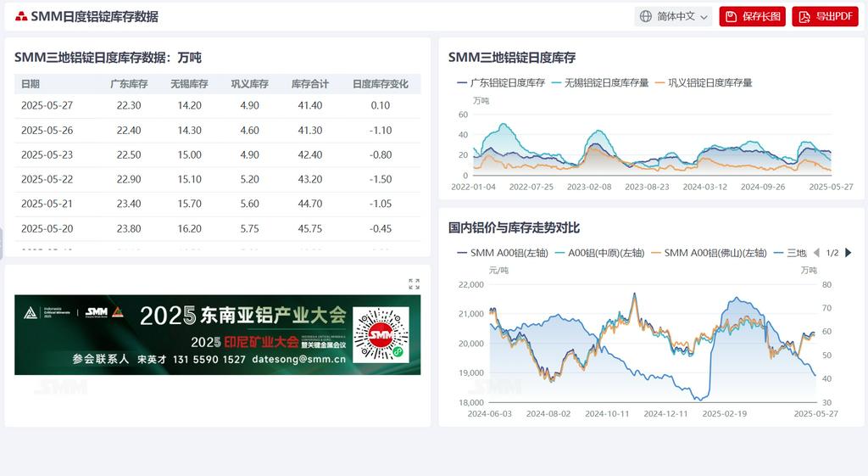Click Wuxi inventory value 15.70
This screenshot has width=868, height=476.
point(189,204)
